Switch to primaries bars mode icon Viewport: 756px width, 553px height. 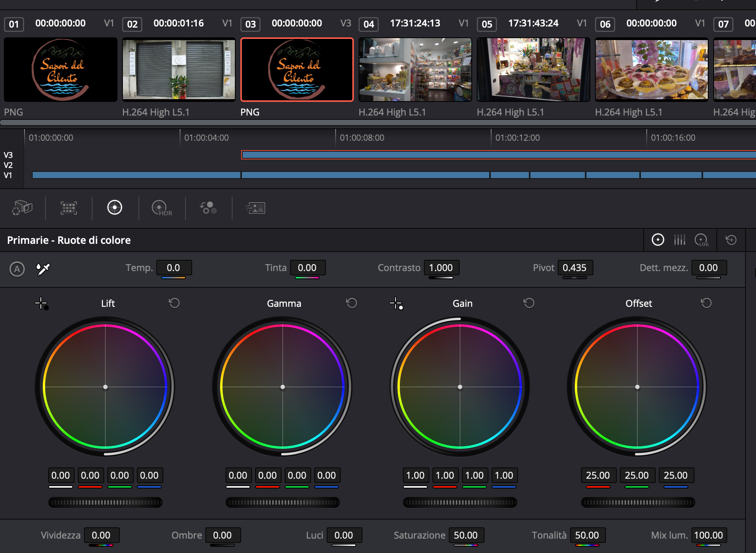click(x=680, y=240)
